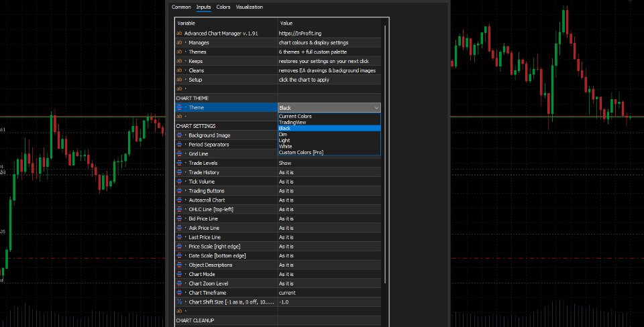The height and width of the screenshot is (327, 644).
Task: Open Chart Timeframe value current
Action: coord(329,293)
